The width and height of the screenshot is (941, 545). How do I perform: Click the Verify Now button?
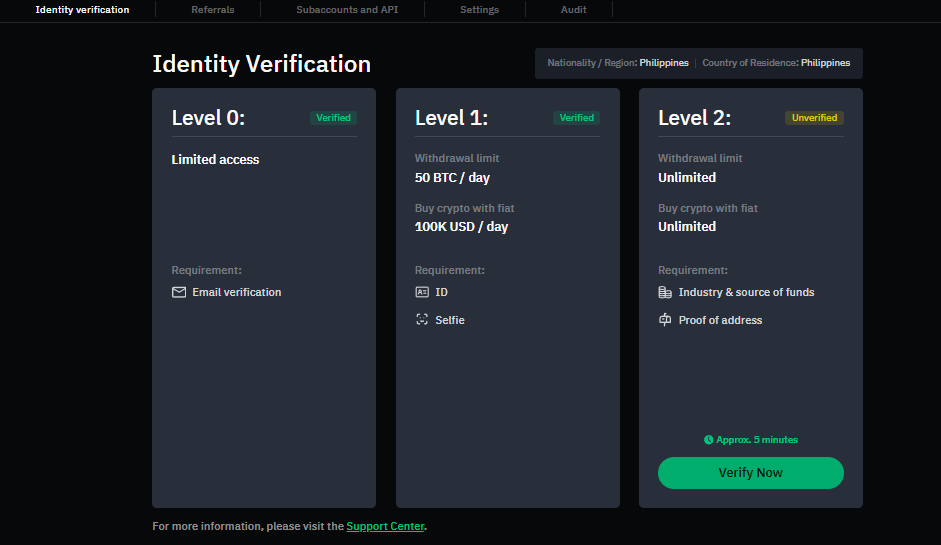click(750, 472)
